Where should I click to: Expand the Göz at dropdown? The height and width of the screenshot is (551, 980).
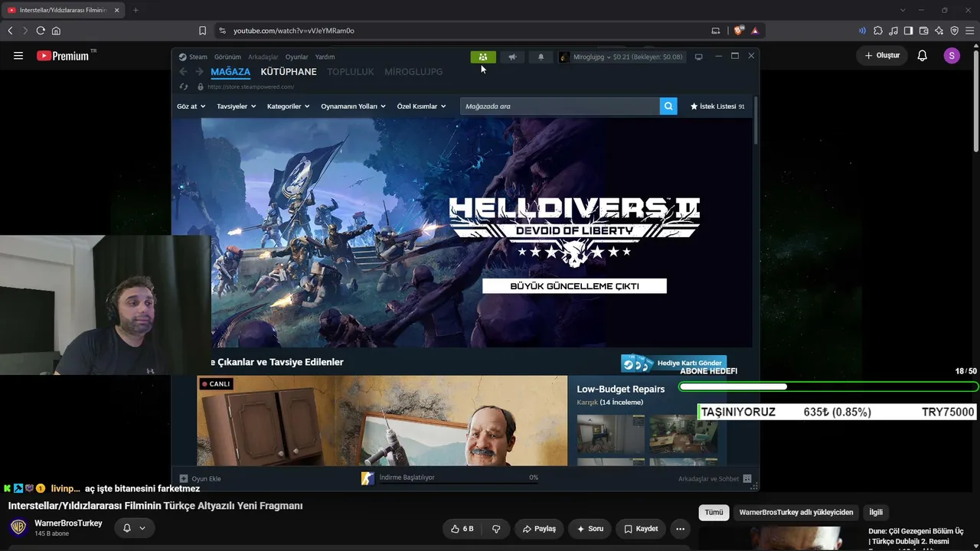(x=191, y=106)
